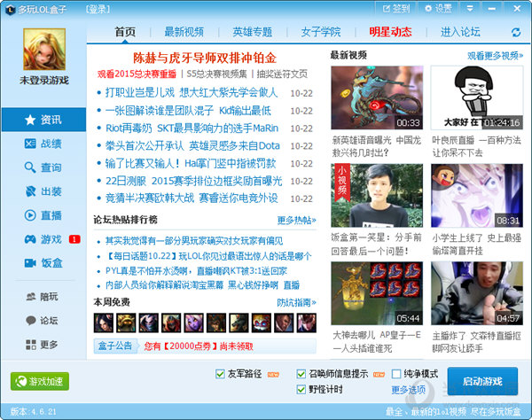This screenshot has height=420, width=532.
Task: Open the 查询 search section
Action: tap(43, 167)
